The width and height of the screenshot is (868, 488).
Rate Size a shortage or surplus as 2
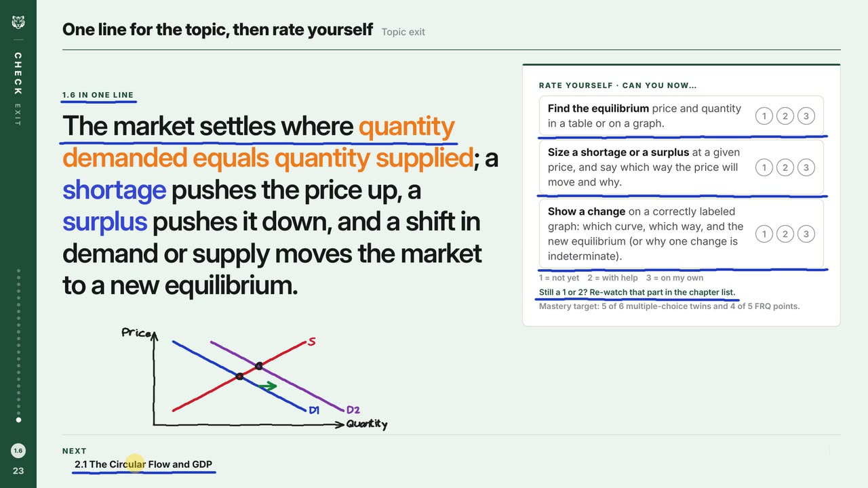[785, 167]
